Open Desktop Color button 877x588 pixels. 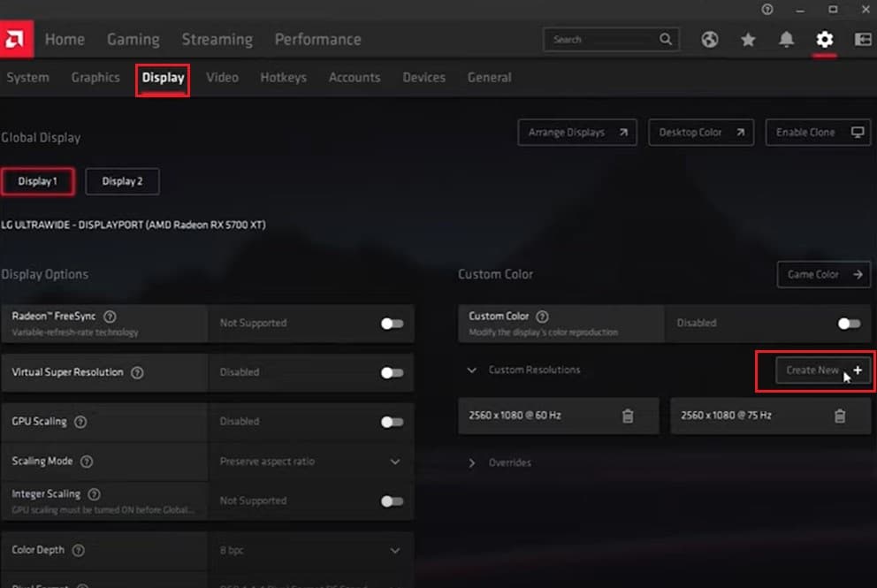701,133
